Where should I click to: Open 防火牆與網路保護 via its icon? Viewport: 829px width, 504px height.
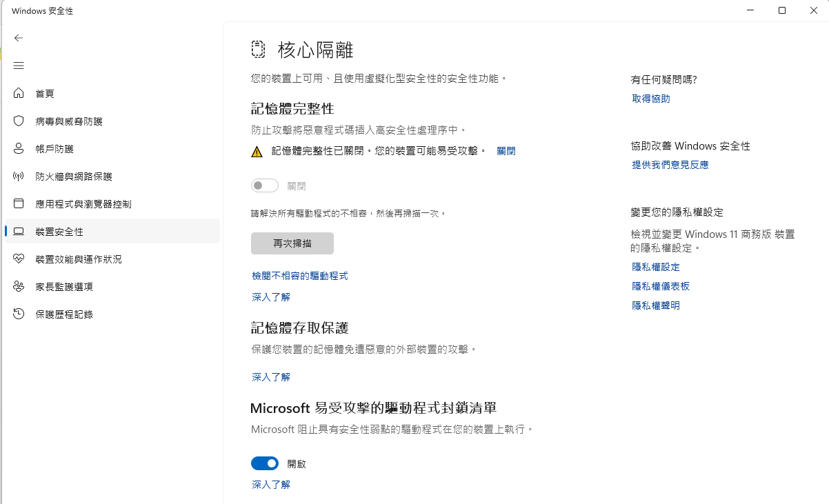point(19,176)
